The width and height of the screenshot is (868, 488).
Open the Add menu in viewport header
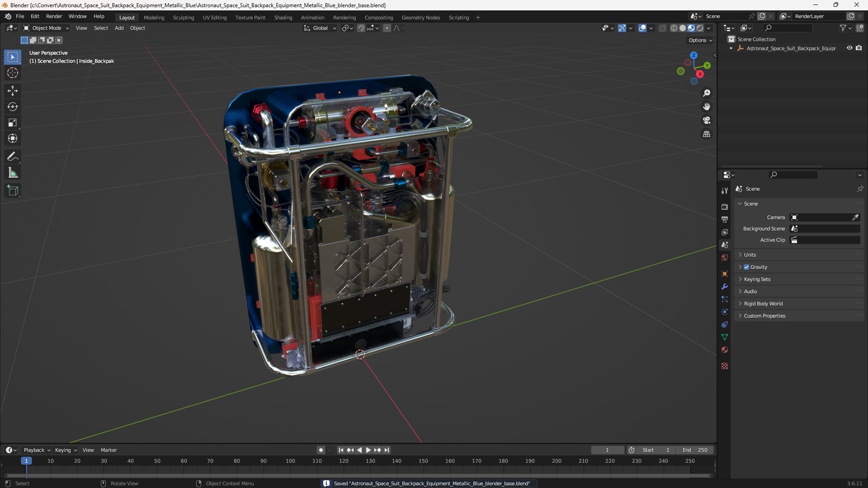coord(119,28)
